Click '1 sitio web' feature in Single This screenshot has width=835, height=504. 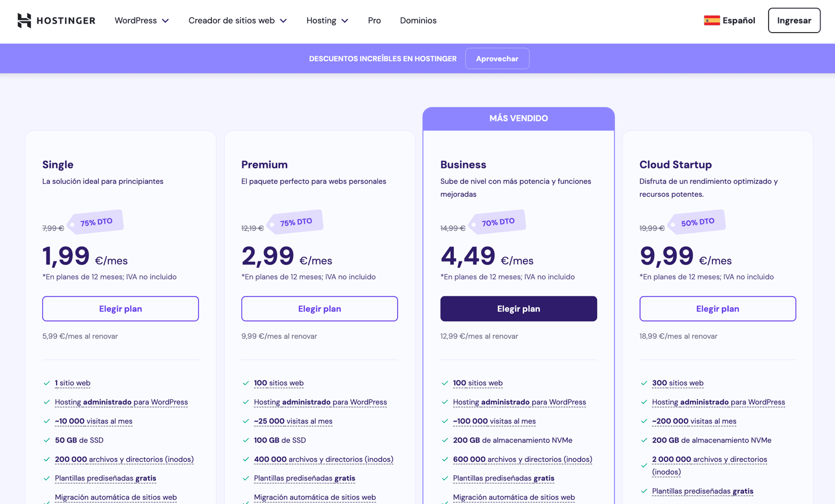click(x=73, y=383)
